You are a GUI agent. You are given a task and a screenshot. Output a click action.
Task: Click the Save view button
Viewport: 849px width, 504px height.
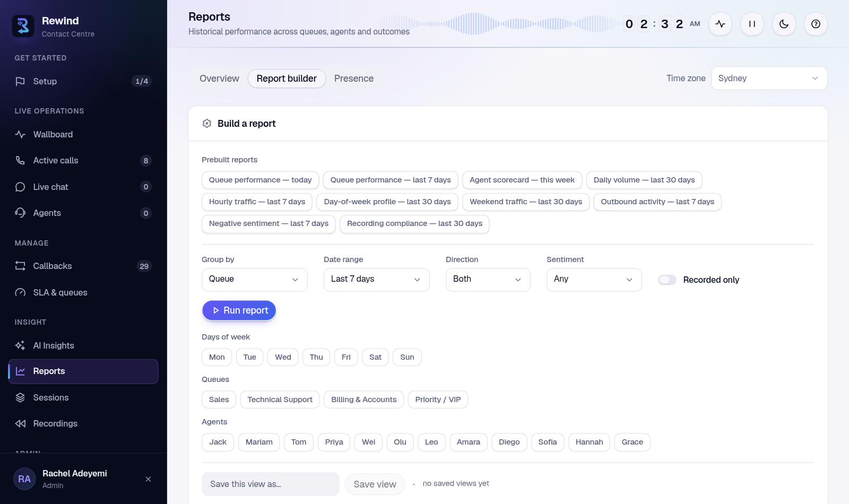[375, 484]
